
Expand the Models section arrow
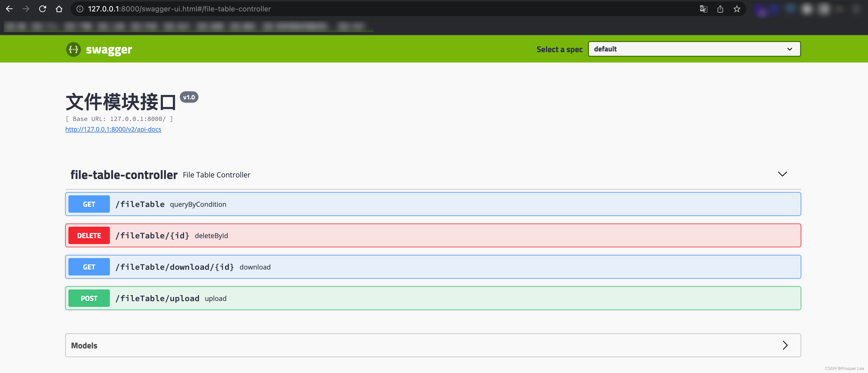[785, 345]
